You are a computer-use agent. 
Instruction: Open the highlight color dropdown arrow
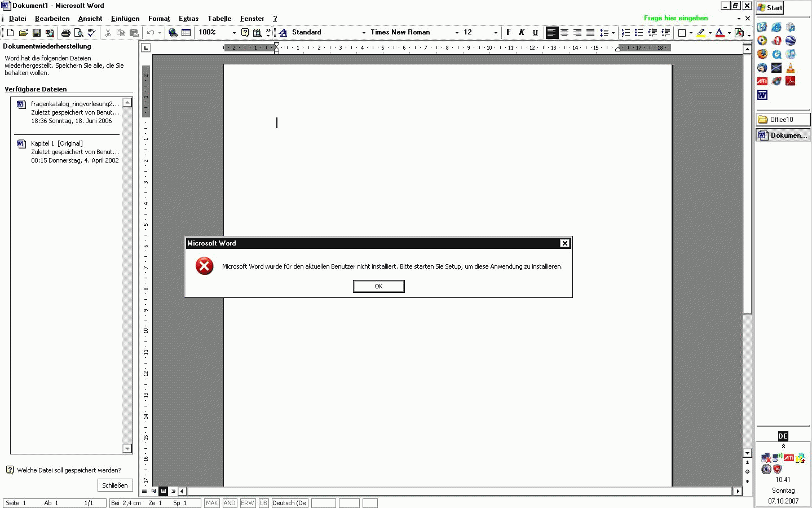[x=710, y=33]
